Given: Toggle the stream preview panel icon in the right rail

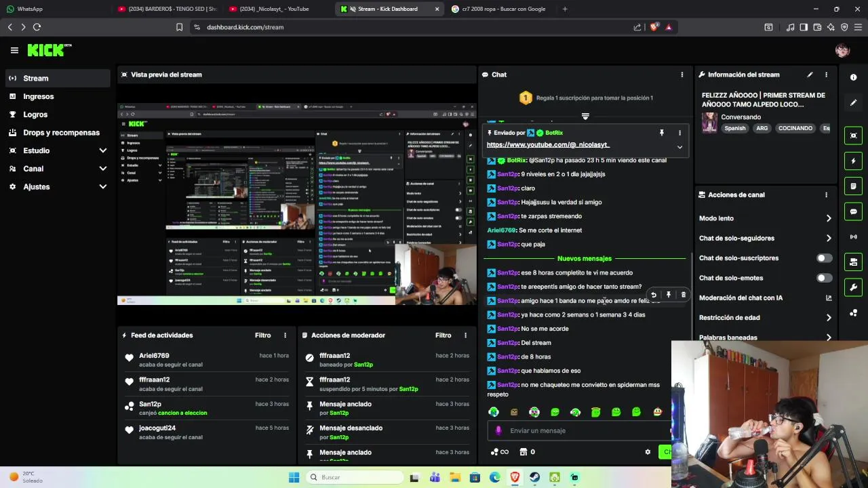Looking at the screenshot, I should click(853, 136).
